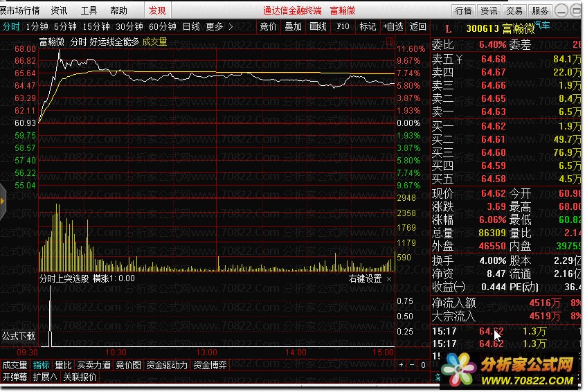Click the 竞价 toolbar item
Screen dimensions: 585x392
[268, 26]
